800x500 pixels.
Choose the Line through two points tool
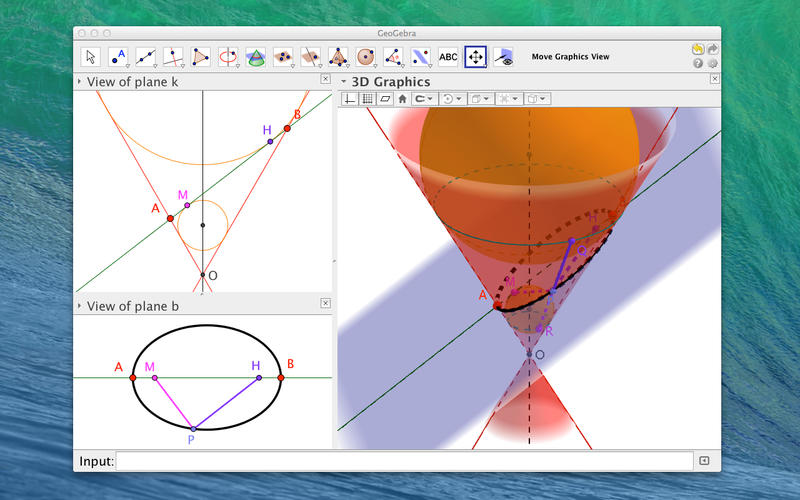(146, 57)
